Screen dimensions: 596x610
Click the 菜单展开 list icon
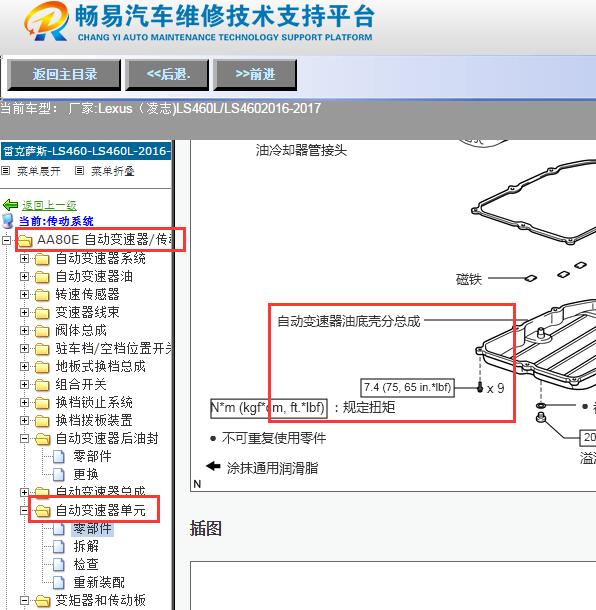5,170
